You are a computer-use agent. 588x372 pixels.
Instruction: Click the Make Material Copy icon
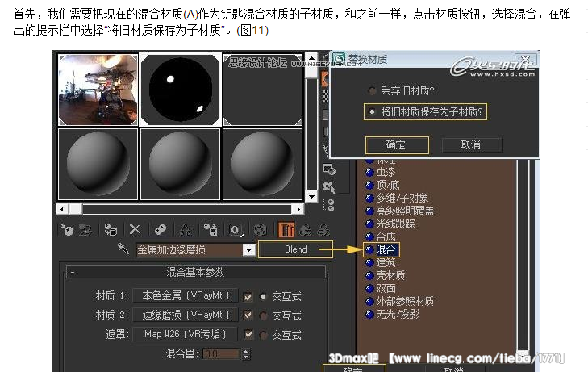click(161, 229)
